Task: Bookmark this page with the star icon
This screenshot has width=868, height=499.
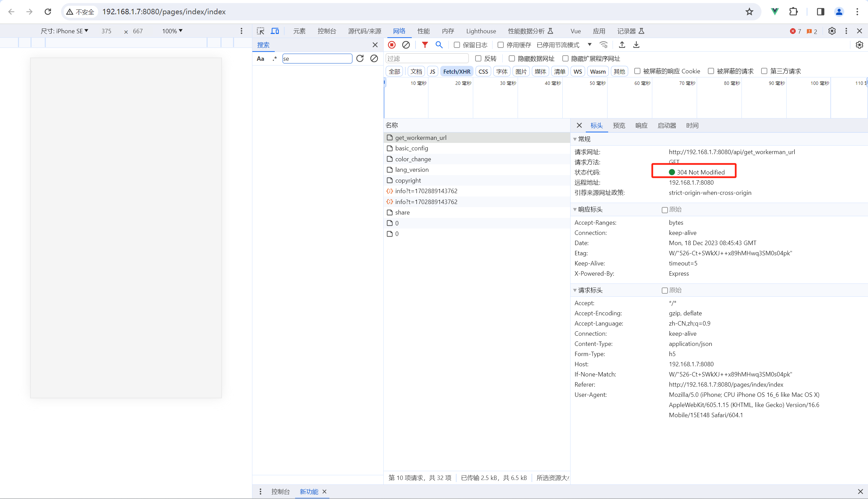Action: pos(749,12)
